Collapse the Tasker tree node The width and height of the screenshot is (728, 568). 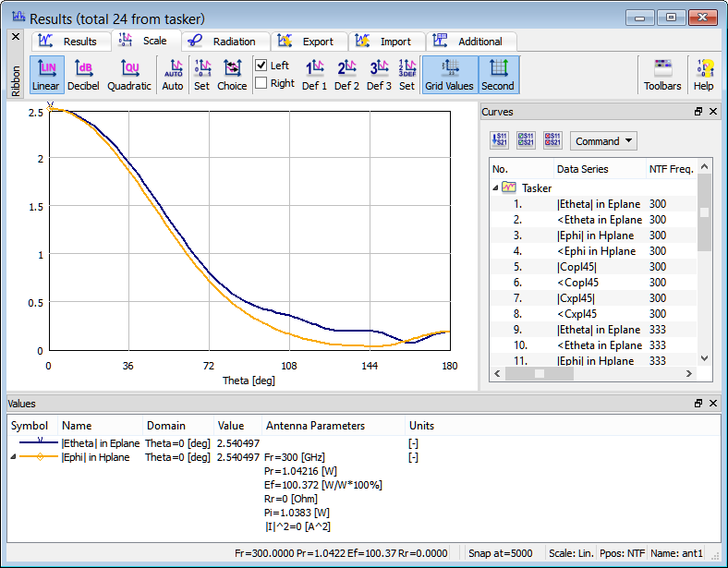494,187
